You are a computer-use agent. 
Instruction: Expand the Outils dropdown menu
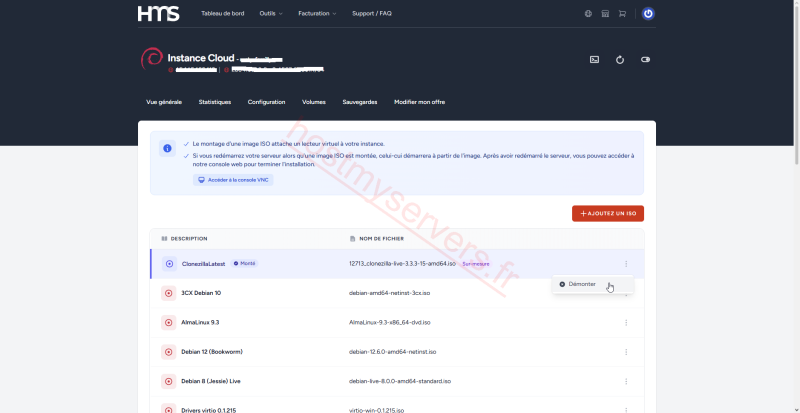pyautogui.click(x=271, y=14)
